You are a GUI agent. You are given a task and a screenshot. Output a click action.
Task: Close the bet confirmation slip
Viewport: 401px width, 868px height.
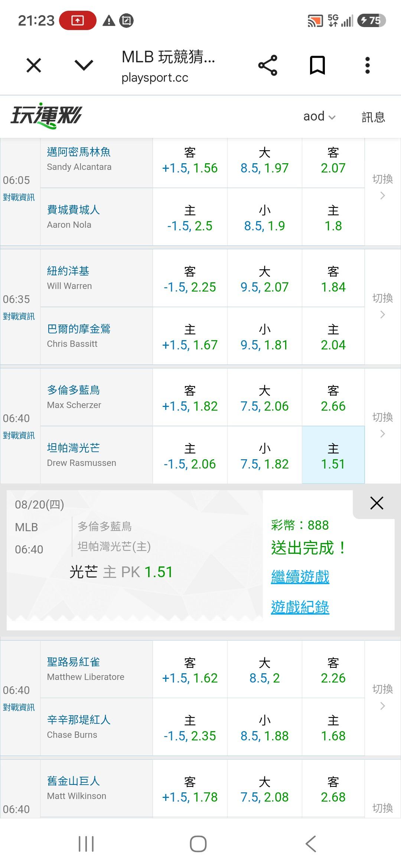[x=376, y=503]
